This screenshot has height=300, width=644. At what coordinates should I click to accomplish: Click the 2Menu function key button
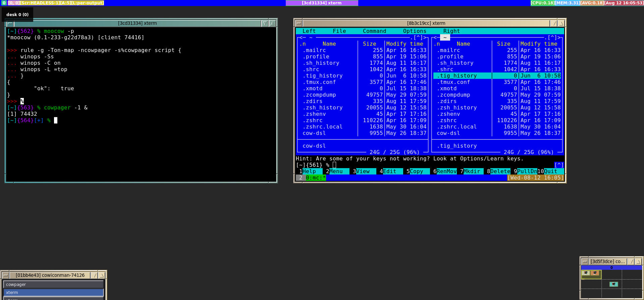336,171
